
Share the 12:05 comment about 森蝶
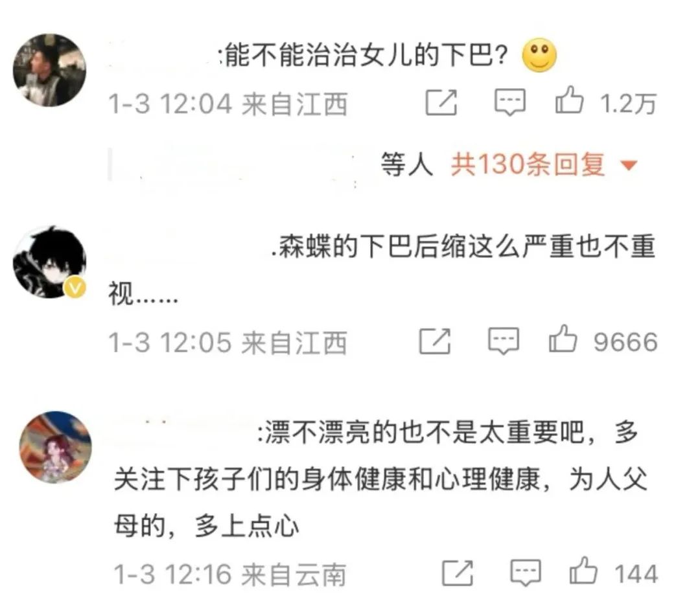(x=435, y=341)
